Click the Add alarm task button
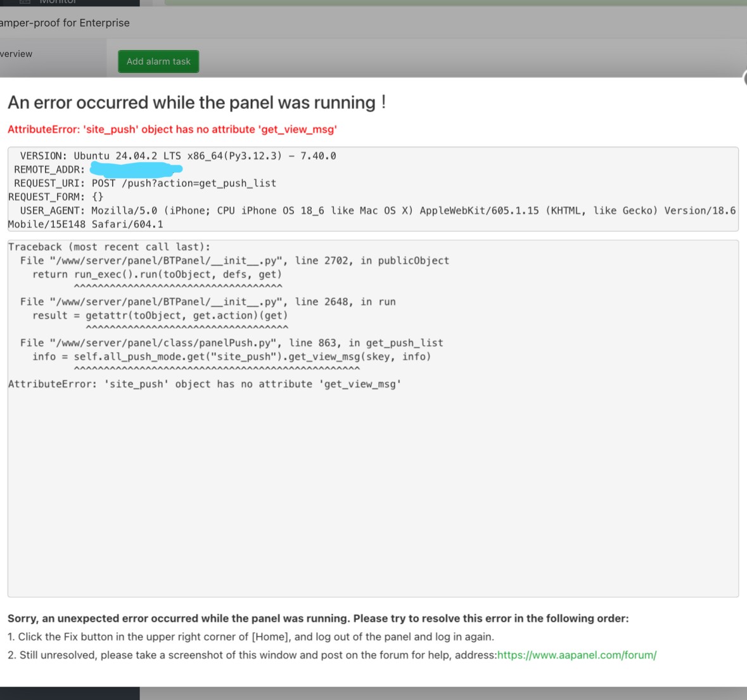This screenshot has height=700, width=747. tap(158, 61)
